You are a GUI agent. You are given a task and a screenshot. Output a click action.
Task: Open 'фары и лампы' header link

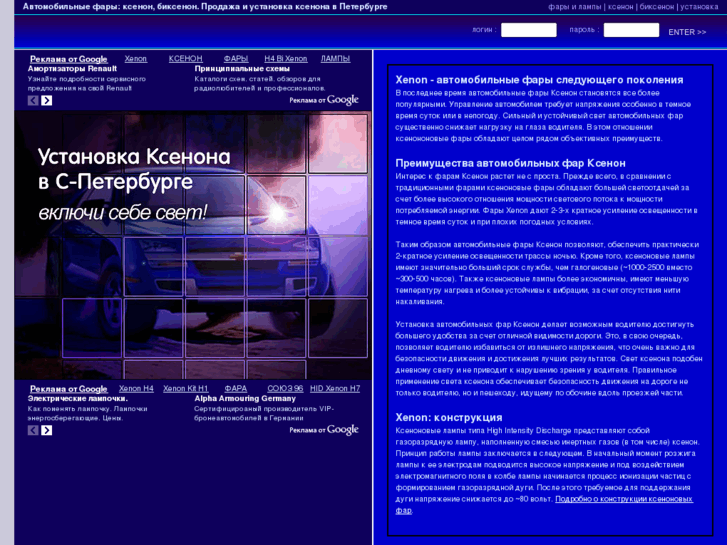574,7
